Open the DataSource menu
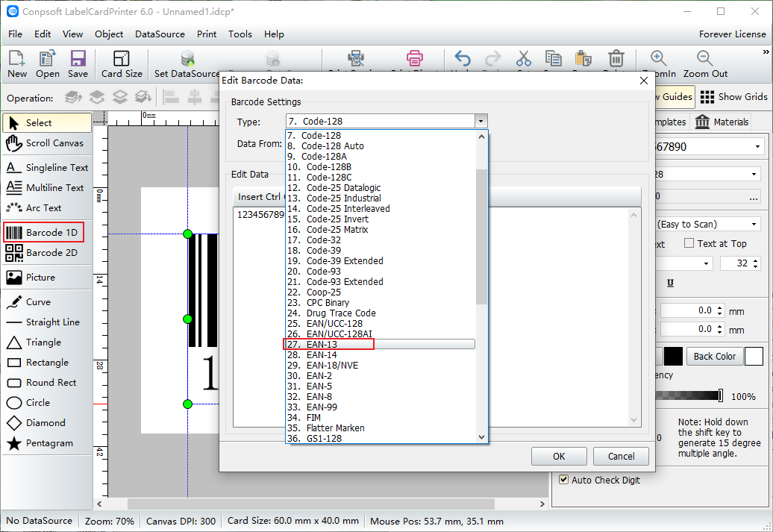This screenshot has width=773, height=532. (x=160, y=34)
